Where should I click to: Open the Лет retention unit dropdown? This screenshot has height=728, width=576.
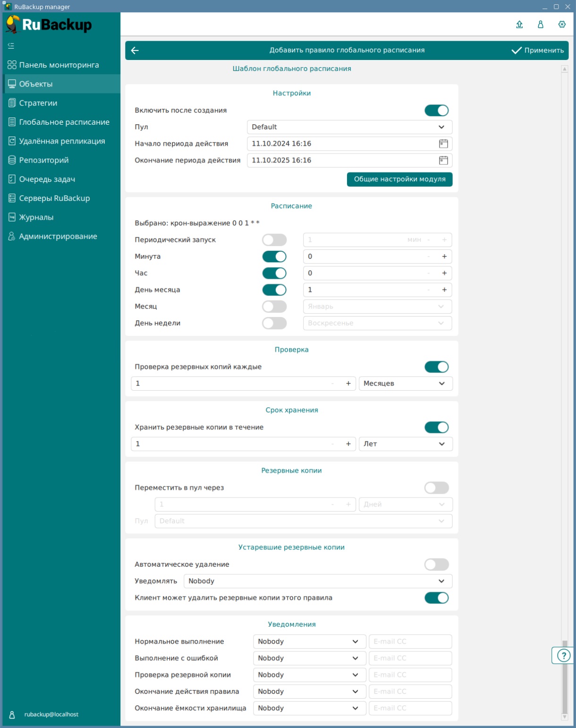pos(405,444)
